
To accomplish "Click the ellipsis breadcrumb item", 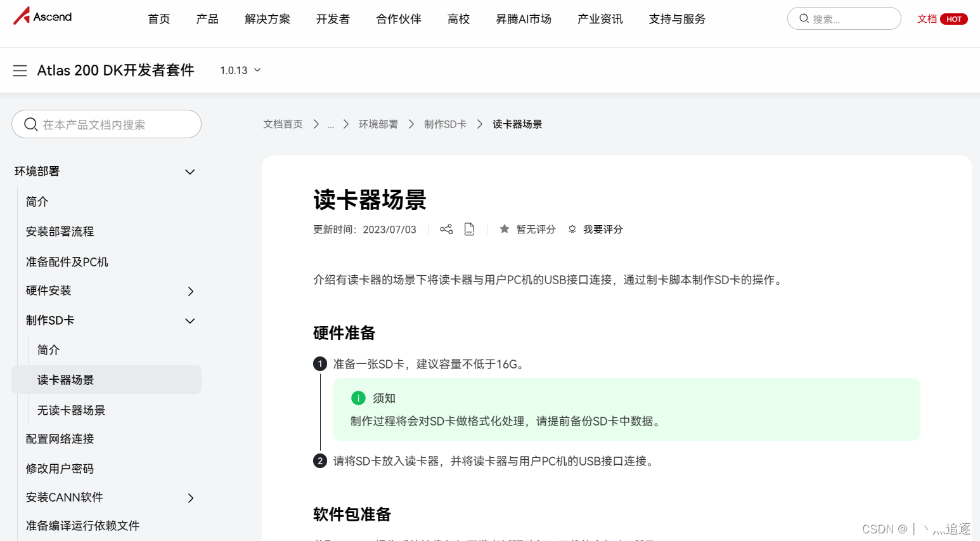I will tap(331, 124).
